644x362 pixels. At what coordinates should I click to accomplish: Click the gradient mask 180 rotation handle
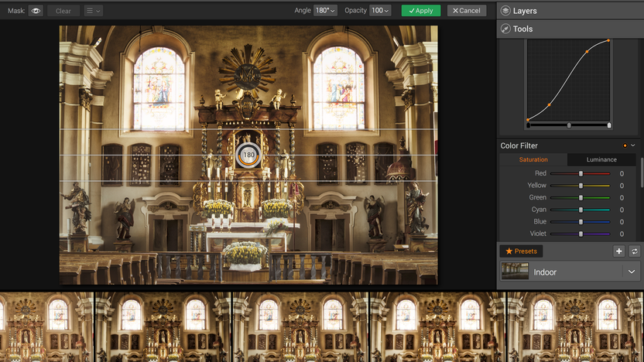[248, 155]
